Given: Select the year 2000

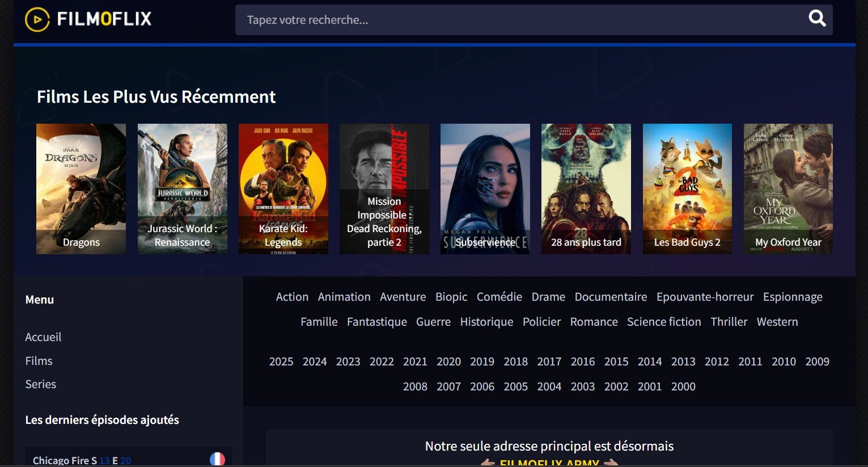Looking at the screenshot, I should [x=683, y=386].
